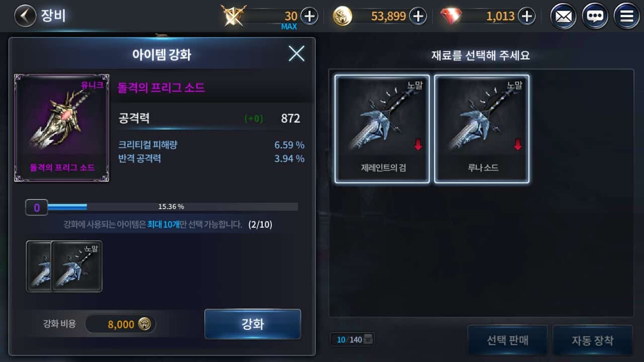Go back using the 장비 back arrow
The width and height of the screenshot is (644, 362).
coord(25,16)
